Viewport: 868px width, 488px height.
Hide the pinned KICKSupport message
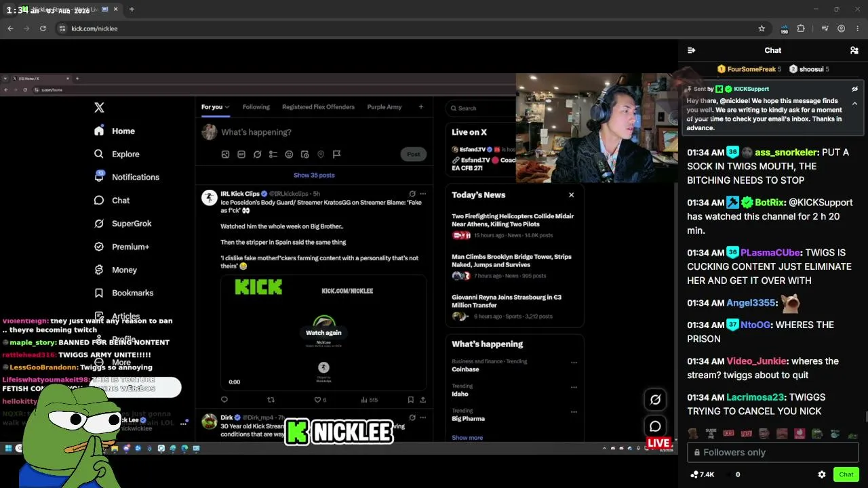(x=854, y=89)
